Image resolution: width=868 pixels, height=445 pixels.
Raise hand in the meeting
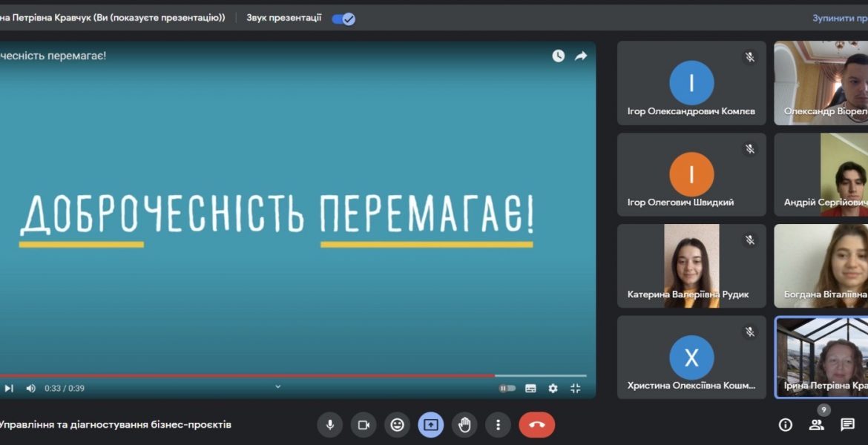464,425
